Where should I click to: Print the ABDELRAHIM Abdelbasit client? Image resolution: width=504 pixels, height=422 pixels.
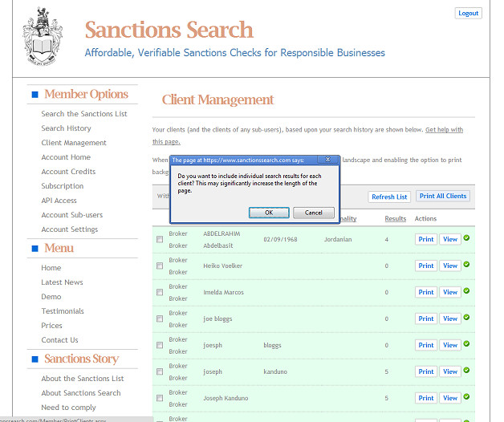tap(426, 239)
